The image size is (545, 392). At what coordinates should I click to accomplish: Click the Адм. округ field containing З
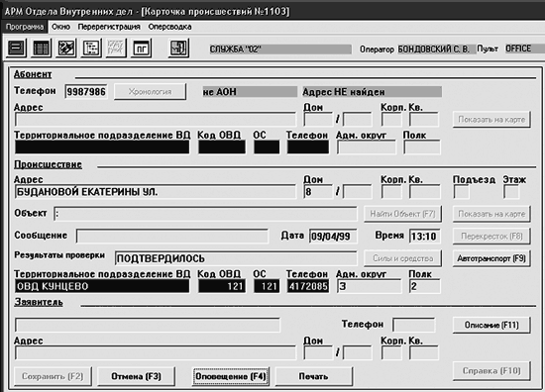[369, 286]
